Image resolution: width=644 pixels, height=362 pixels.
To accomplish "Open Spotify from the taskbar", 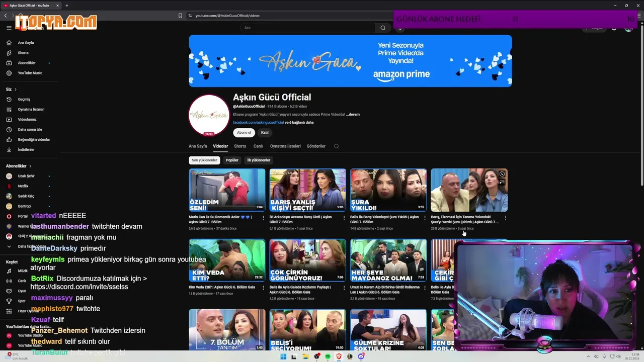I will (328, 356).
